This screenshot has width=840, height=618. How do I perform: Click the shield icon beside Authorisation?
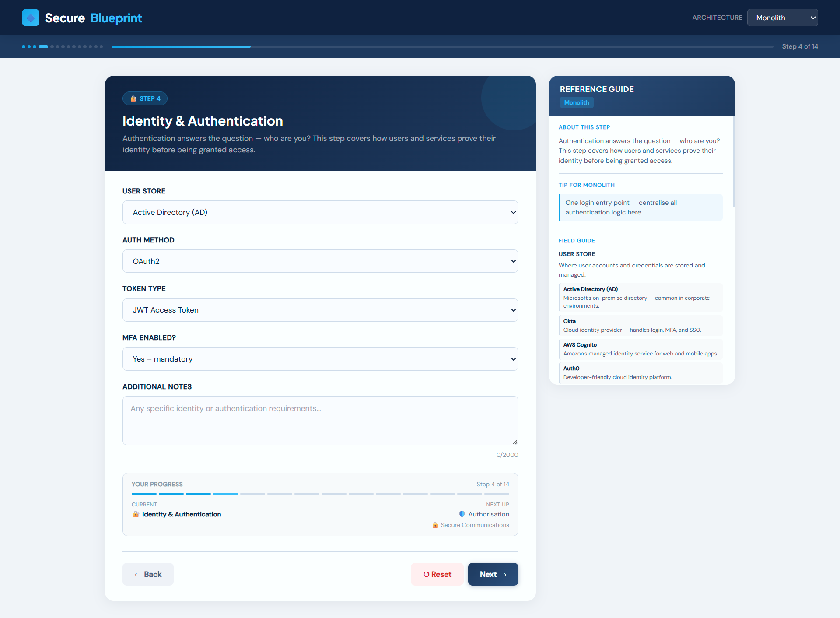pyautogui.click(x=462, y=514)
